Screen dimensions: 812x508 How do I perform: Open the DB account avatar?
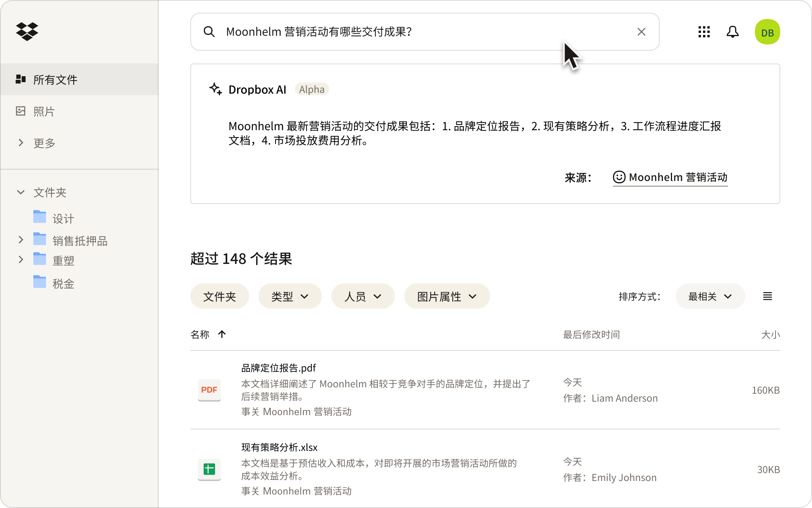pos(767,32)
